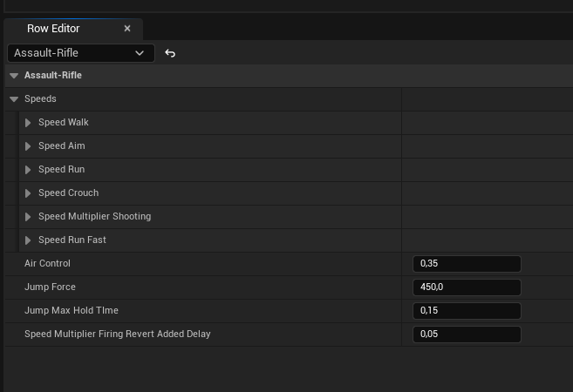Viewport: 573px width, 392px height.
Task: Close the Row Editor tab
Action: pyautogui.click(x=127, y=29)
